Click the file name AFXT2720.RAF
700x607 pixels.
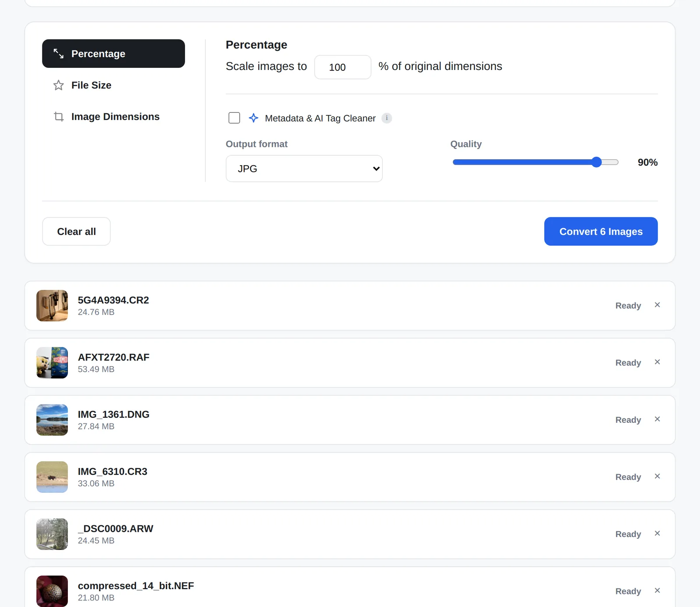pos(114,357)
